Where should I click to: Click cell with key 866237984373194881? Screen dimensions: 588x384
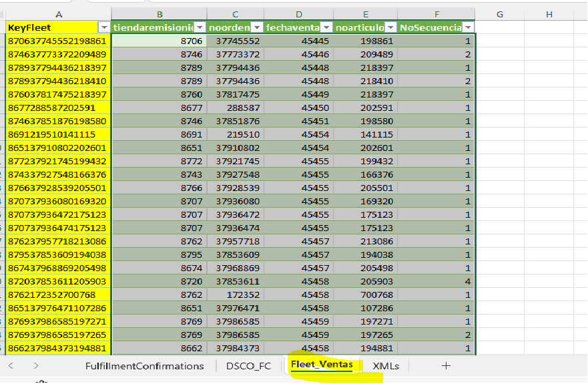click(59, 348)
